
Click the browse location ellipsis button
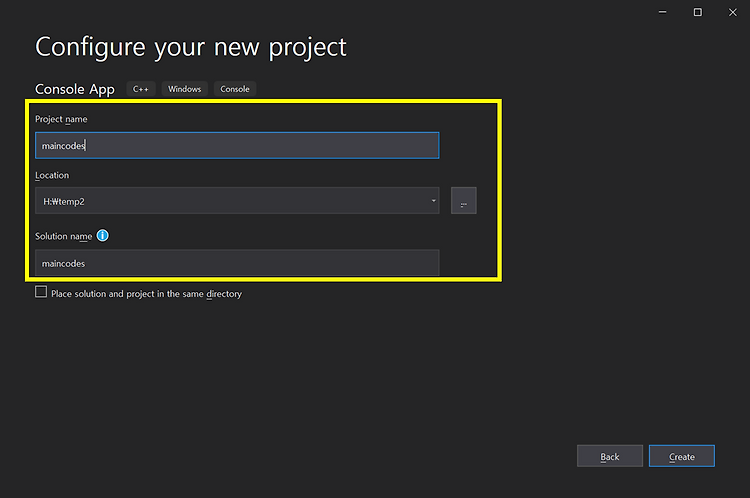coord(463,200)
